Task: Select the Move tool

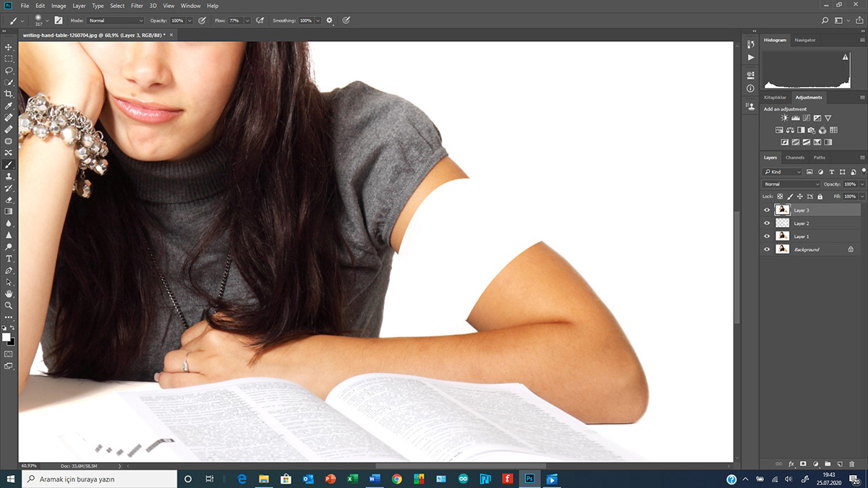Action: pos(9,47)
